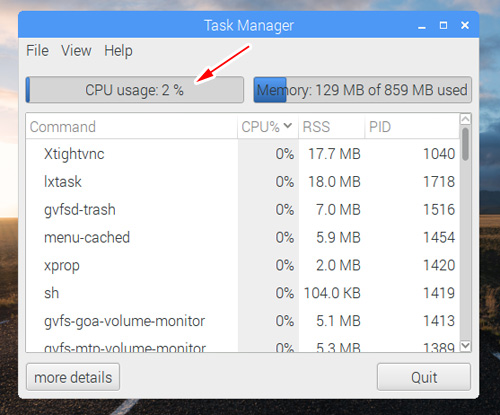Click the CPU usage progress bar

click(135, 90)
